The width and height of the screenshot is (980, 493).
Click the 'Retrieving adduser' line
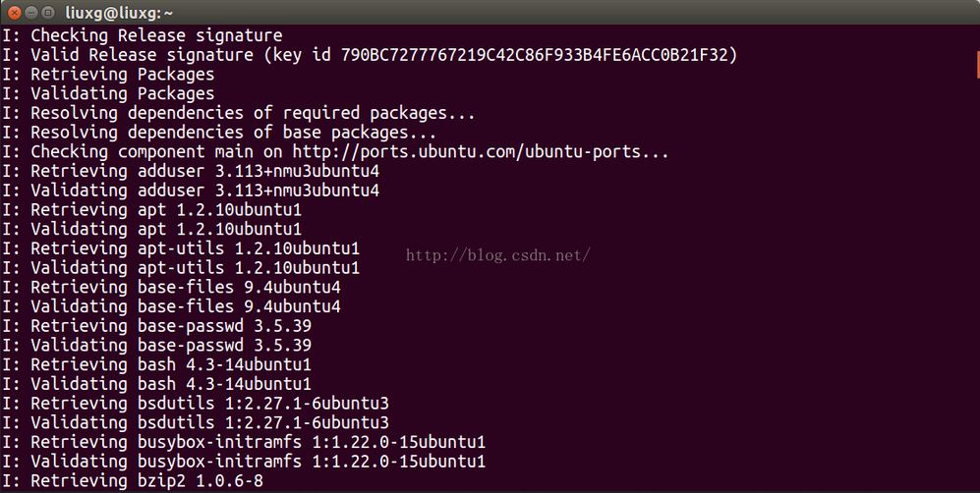(191, 171)
